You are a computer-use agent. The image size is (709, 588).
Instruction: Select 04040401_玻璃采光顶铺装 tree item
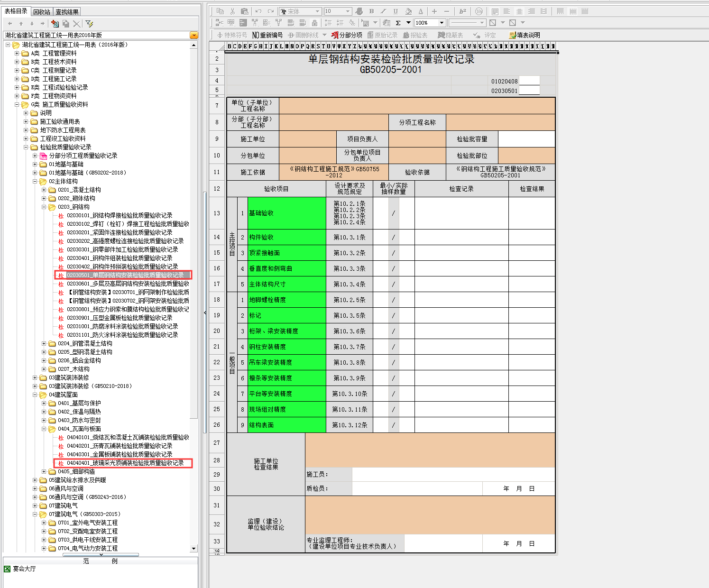coord(125,463)
